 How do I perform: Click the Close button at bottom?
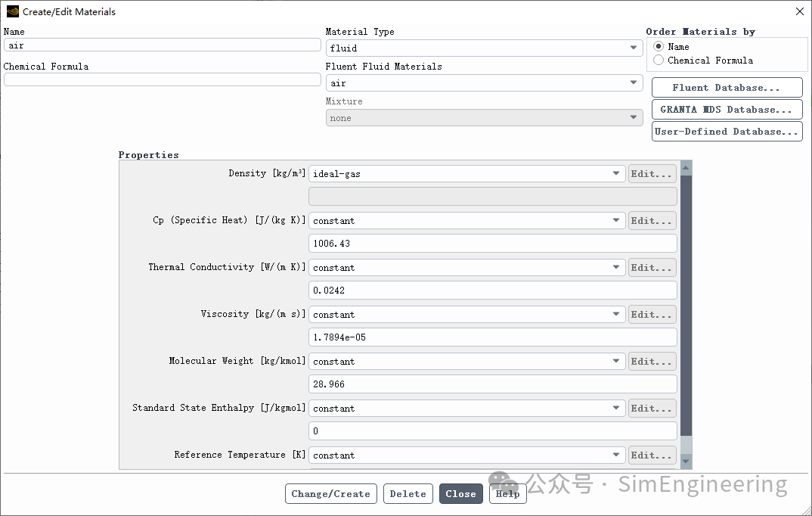pos(461,494)
